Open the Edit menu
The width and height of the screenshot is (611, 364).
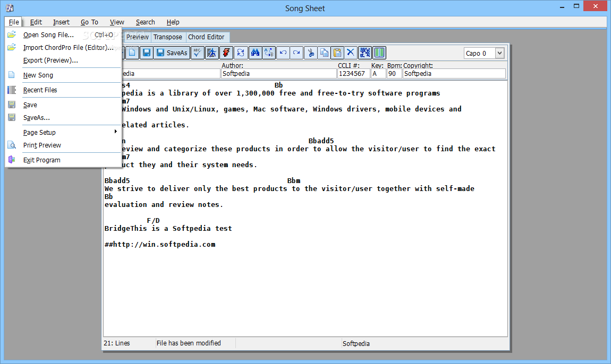(36, 22)
